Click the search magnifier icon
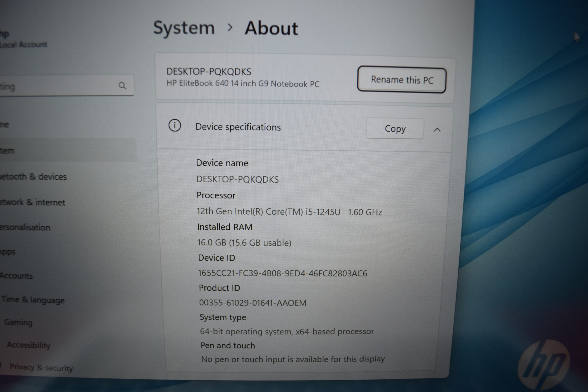Viewport: 588px width, 392px height. 122,86
